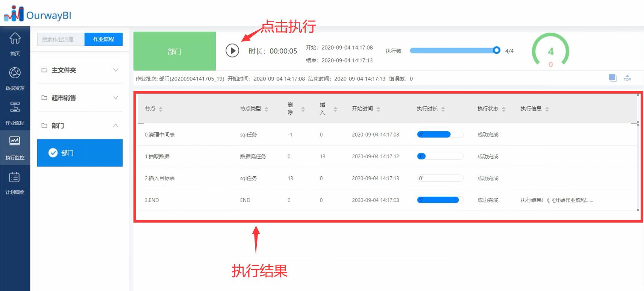The height and width of the screenshot is (291, 644).
Task: Toggle the checkmark on 部门 job item
Action: (53, 153)
